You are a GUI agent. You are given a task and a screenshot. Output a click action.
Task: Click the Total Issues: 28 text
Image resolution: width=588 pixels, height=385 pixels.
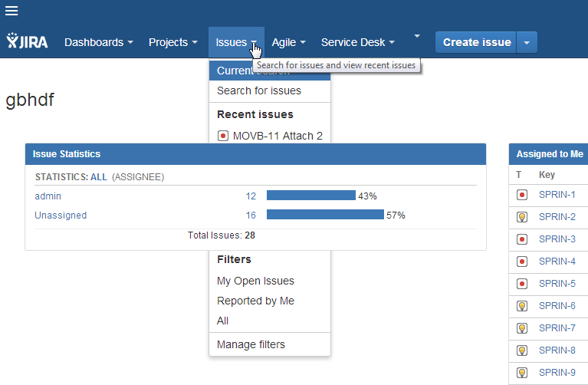222,235
